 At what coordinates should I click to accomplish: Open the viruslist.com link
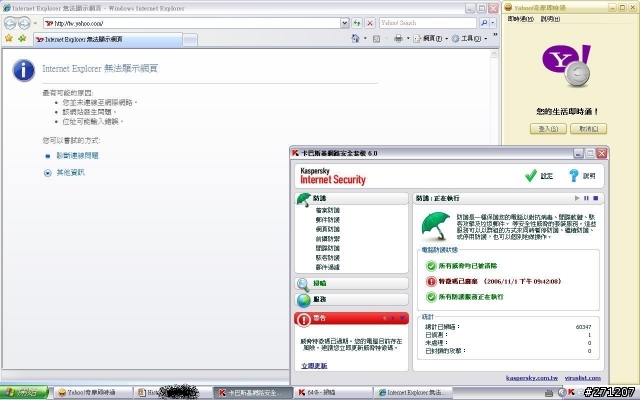point(582,378)
